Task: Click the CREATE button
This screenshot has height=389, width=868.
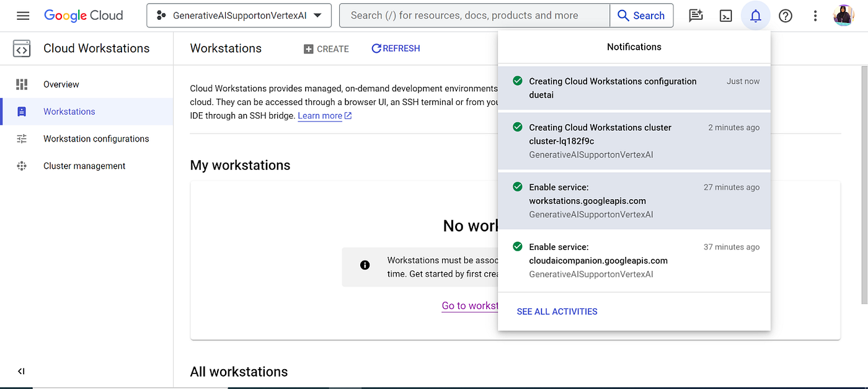Action: point(325,48)
